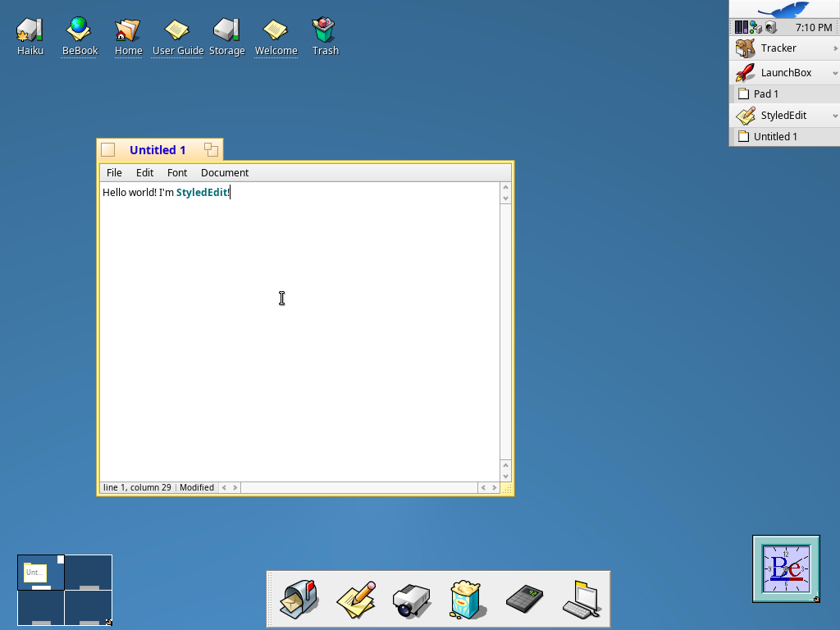Open the Edit menu

[144, 172]
